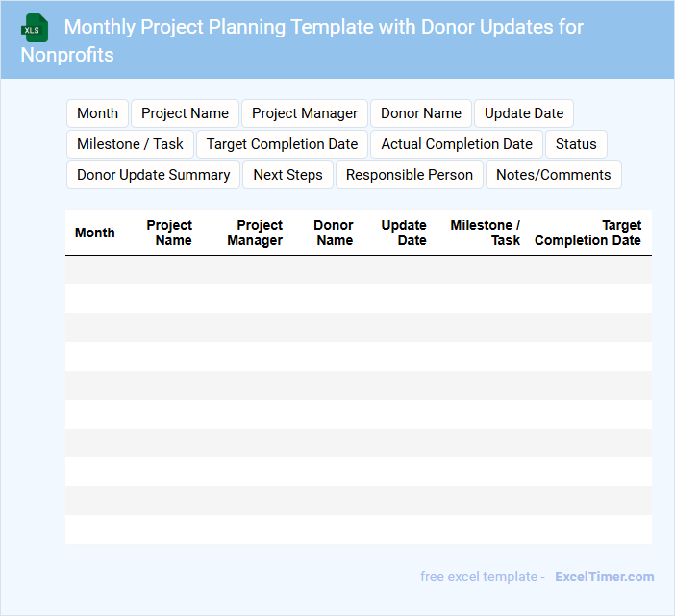This screenshot has height=616, width=675.
Task: Choose the Update Date tag
Action: (524, 113)
